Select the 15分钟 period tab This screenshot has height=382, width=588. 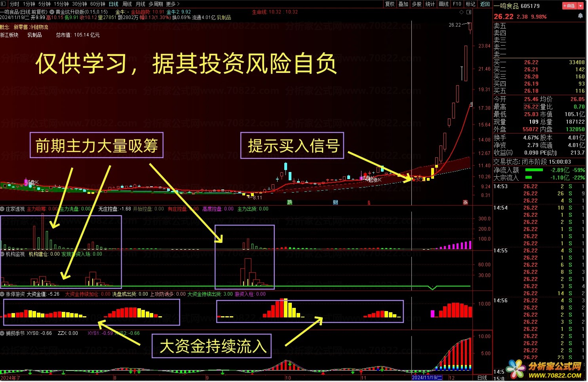[x=61, y=4]
